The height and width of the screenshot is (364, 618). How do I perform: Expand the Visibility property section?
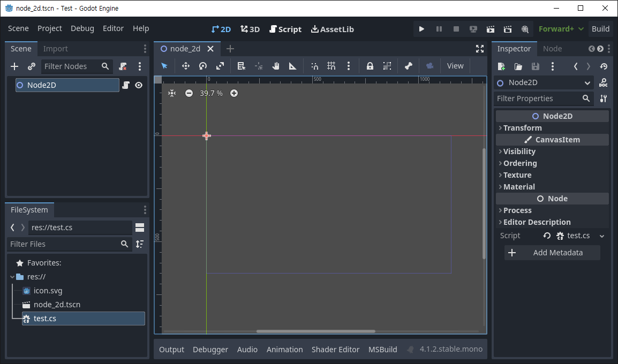552,151
